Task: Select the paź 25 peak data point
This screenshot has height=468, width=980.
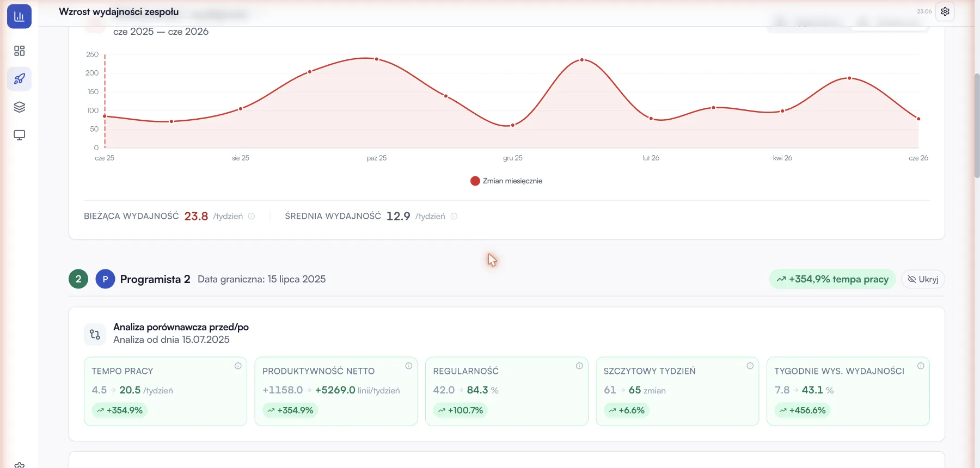Action: [x=376, y=59]
